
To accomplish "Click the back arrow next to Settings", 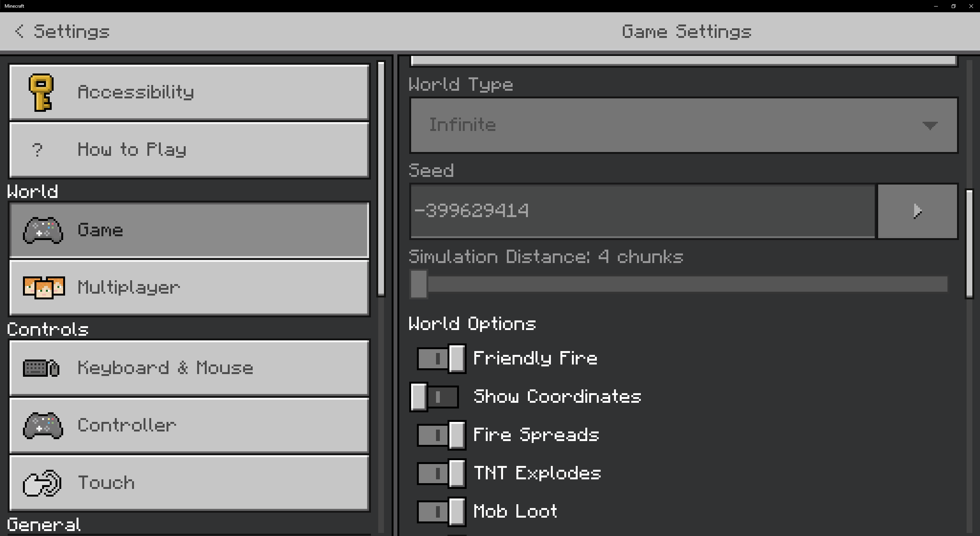I will coord(19,31).
